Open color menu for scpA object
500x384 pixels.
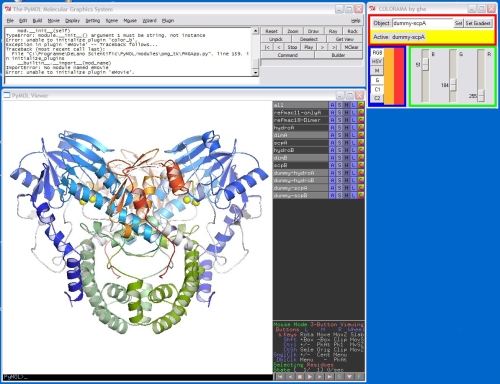[361, 143]
